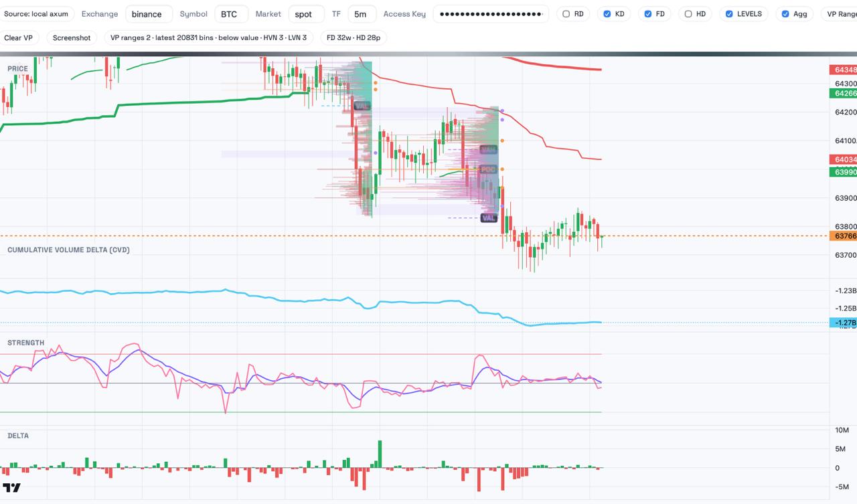Click the POC label on volume profile

[487, 169]
